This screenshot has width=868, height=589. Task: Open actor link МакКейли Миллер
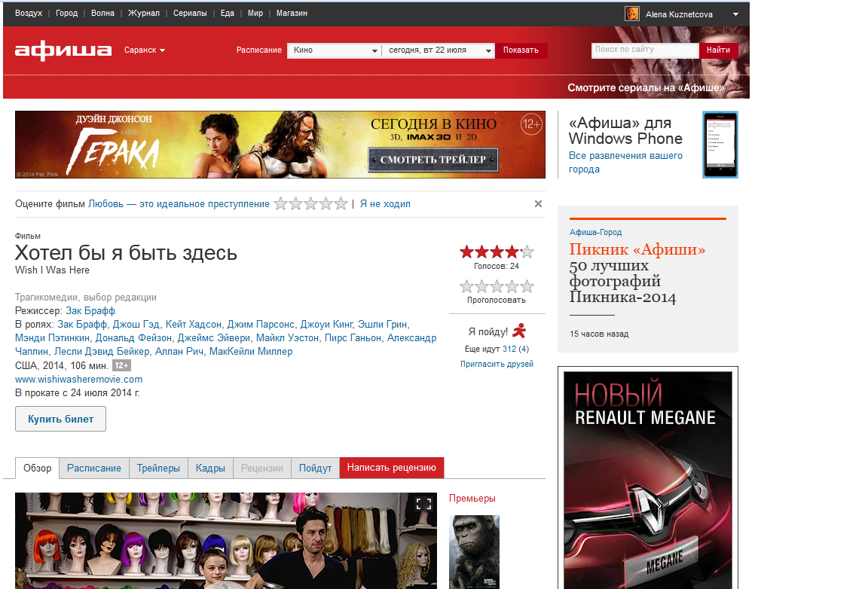pyautogui.click(x=251, y=352)
